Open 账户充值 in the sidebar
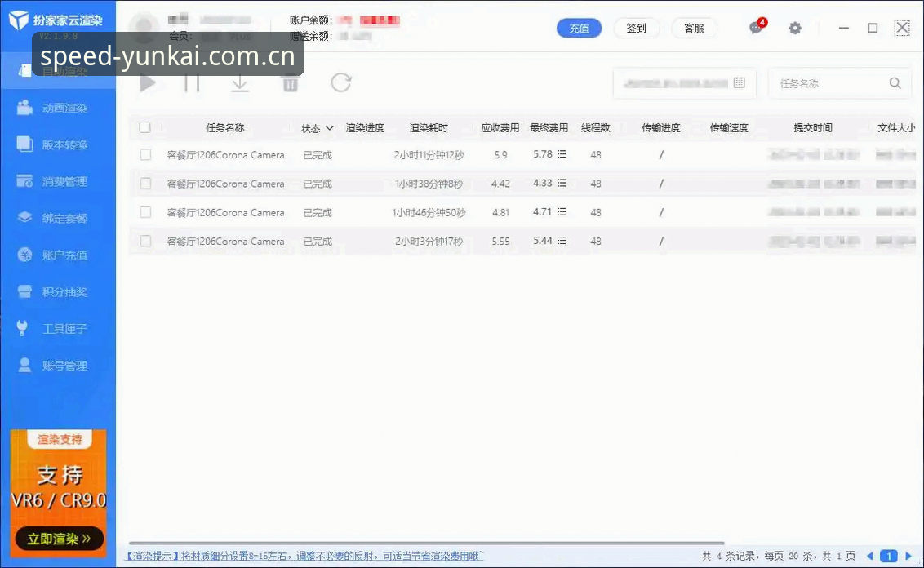The height and width of the screenshot is (568, 924). (x=58, y=255)
